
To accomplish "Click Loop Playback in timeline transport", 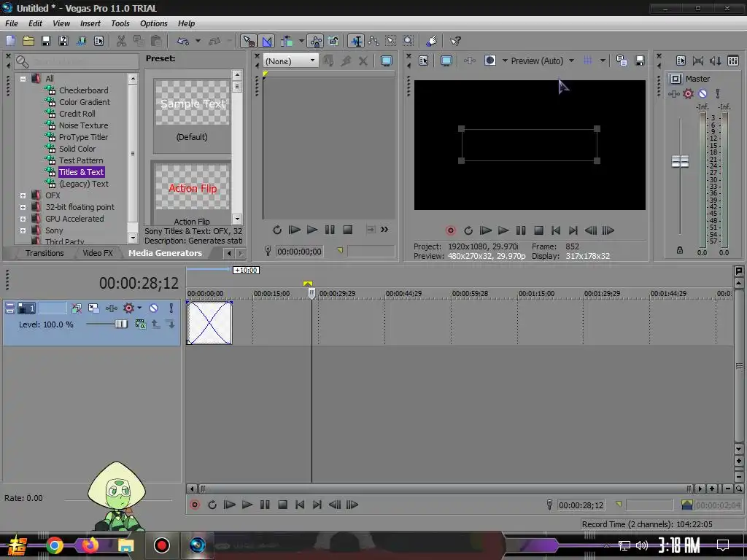I will (212, 505).
